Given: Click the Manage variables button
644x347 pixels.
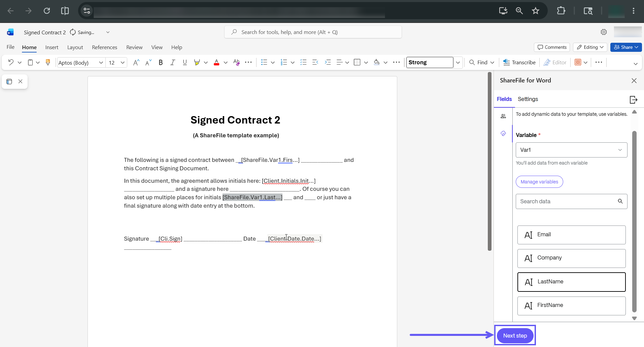Looking at the screenshot, I should [x=539, y=182].
